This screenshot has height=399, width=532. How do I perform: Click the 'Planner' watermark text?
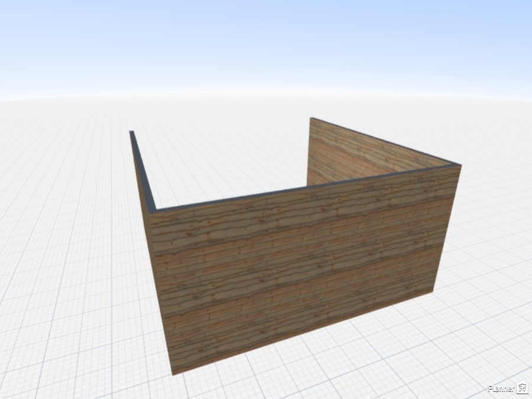click(502, 388)
